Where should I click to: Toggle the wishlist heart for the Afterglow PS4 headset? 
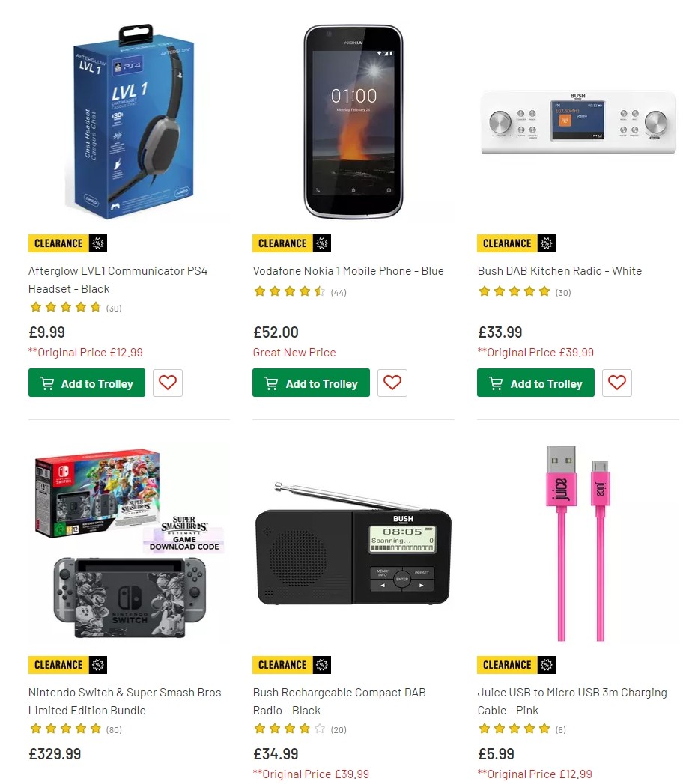(167, 383)
